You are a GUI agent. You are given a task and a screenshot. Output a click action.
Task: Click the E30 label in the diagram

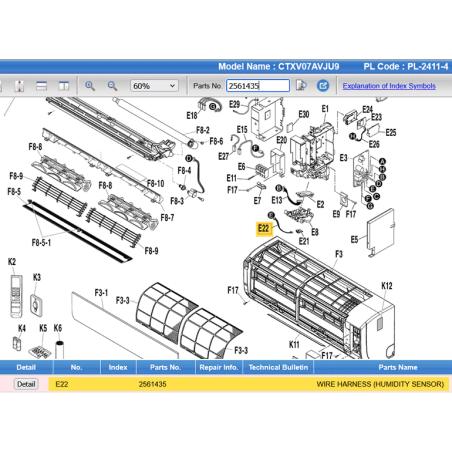pyautogui.click(x=304, y=114)
